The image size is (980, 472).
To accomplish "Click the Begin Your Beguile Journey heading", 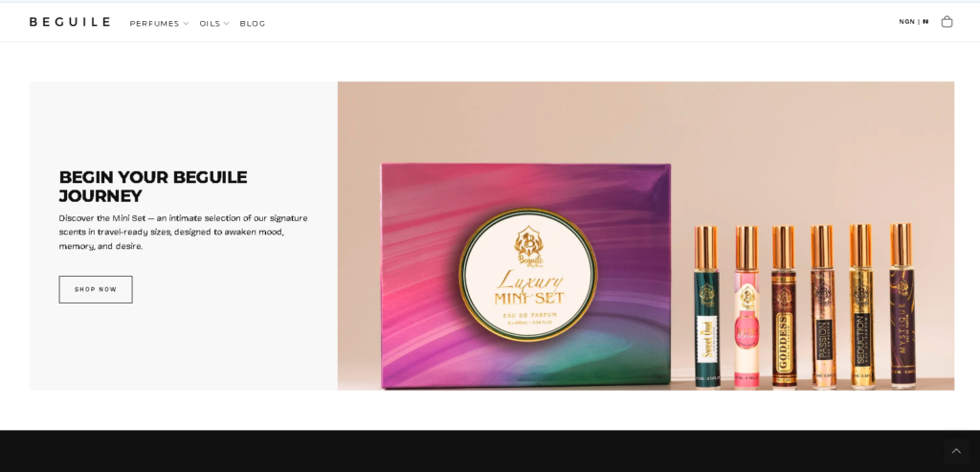I will tap(153, 187).
